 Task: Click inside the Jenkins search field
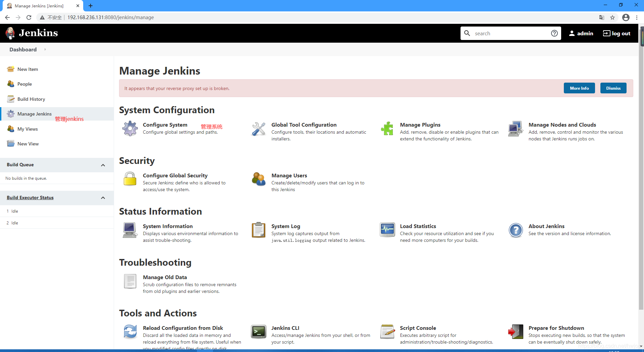(x=510, y=33)
